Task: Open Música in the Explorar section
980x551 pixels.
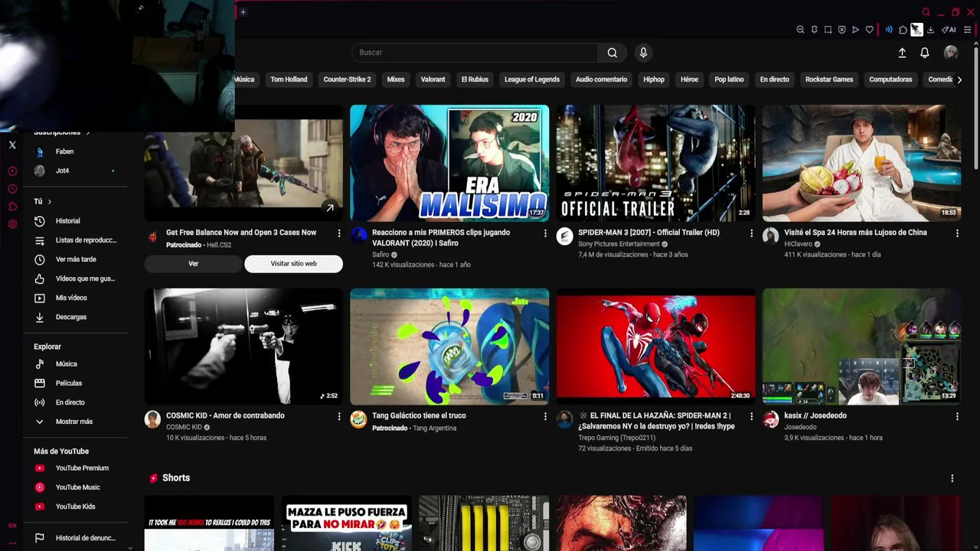Action: 66,364
